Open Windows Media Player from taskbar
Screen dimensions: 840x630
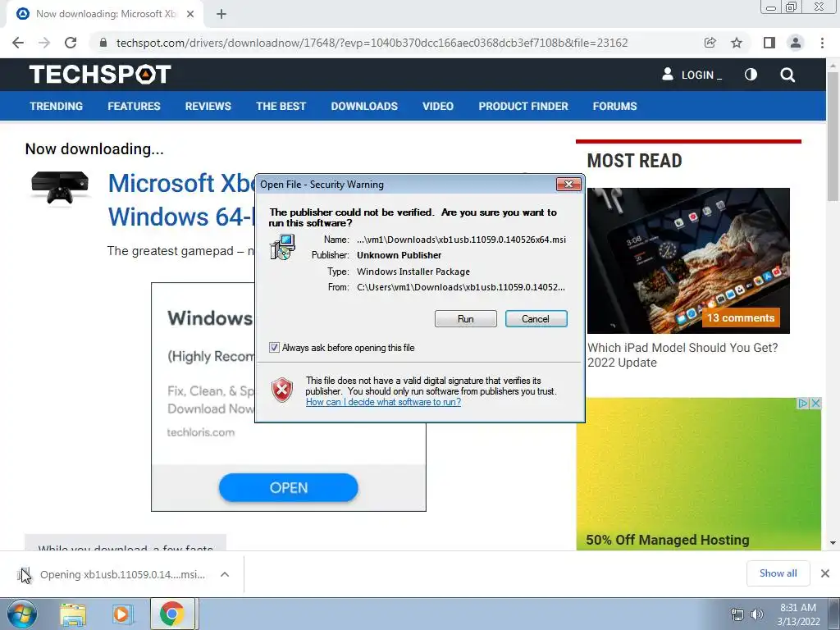(122, 615)
